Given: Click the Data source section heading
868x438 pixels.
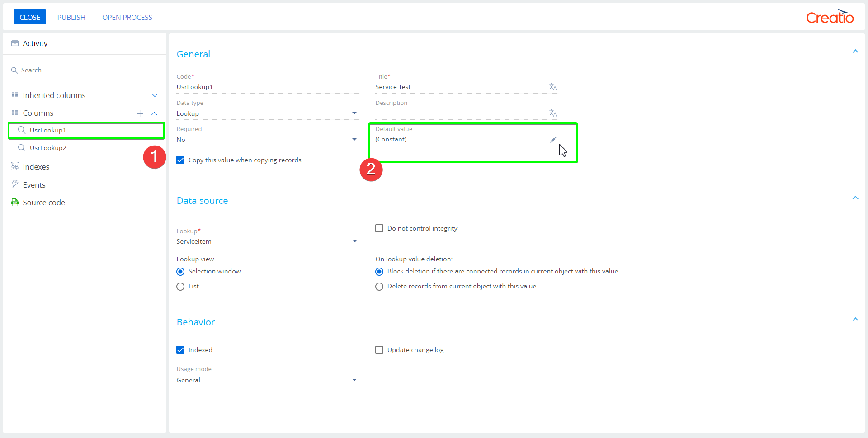Looking at the screenshot, I should point(202,201).
